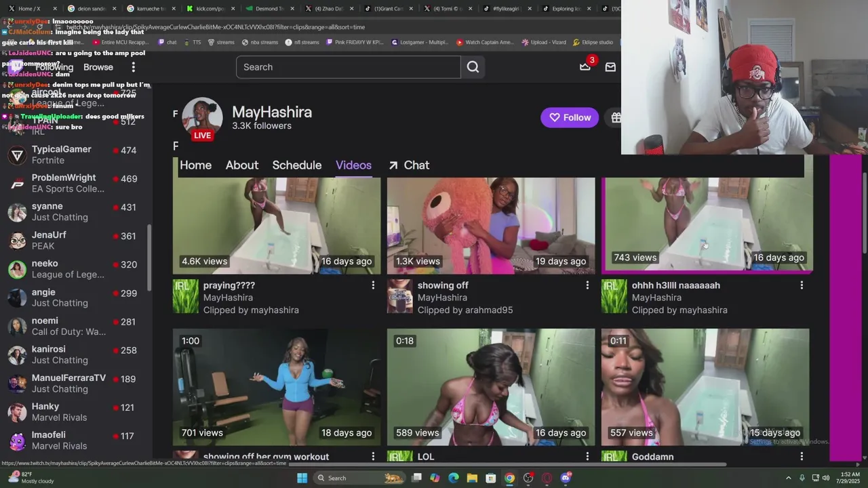
Task: Open ProblemWright channel in sidebar
Action: [x=75, y=183]
